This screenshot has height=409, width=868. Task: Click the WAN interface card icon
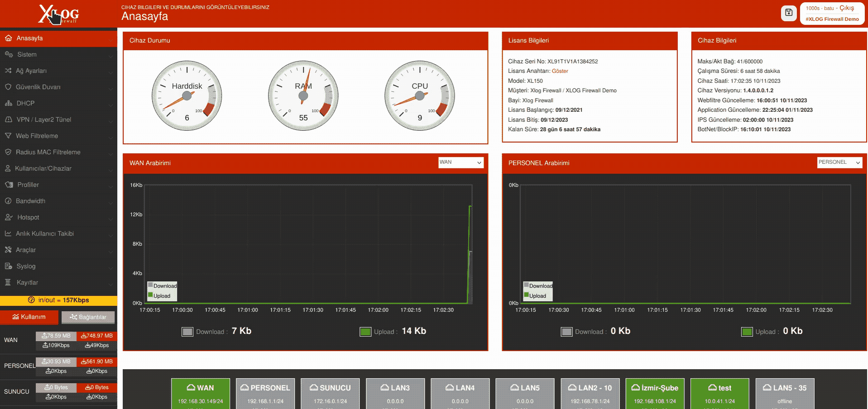(x=191, y=388)
